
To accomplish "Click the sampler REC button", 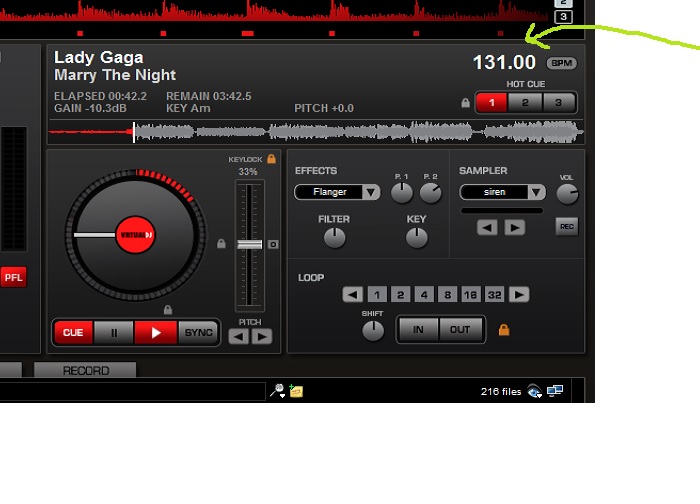I will tap(567, 226).
